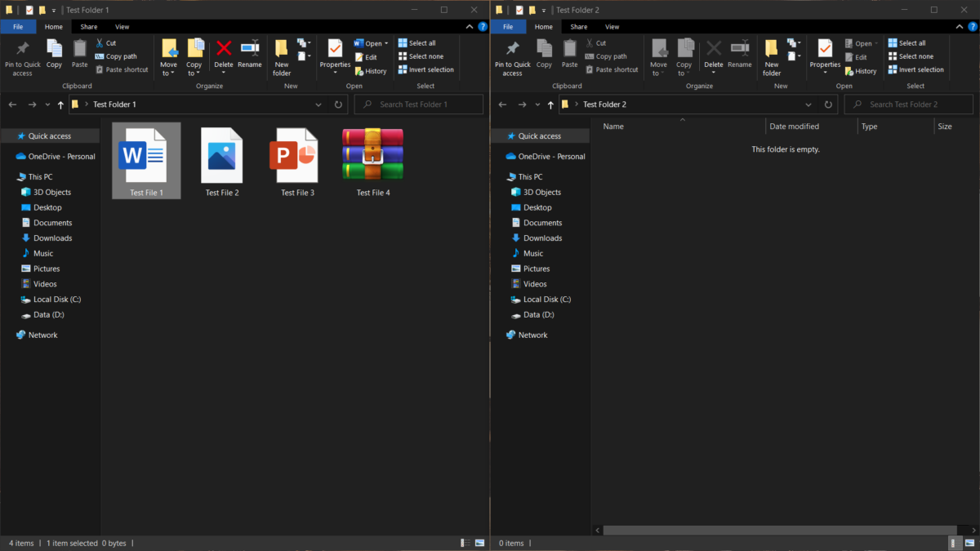Expand address history dropdown in Test Folder 2
Screen dimensions: 980x551
pos(808,104)
